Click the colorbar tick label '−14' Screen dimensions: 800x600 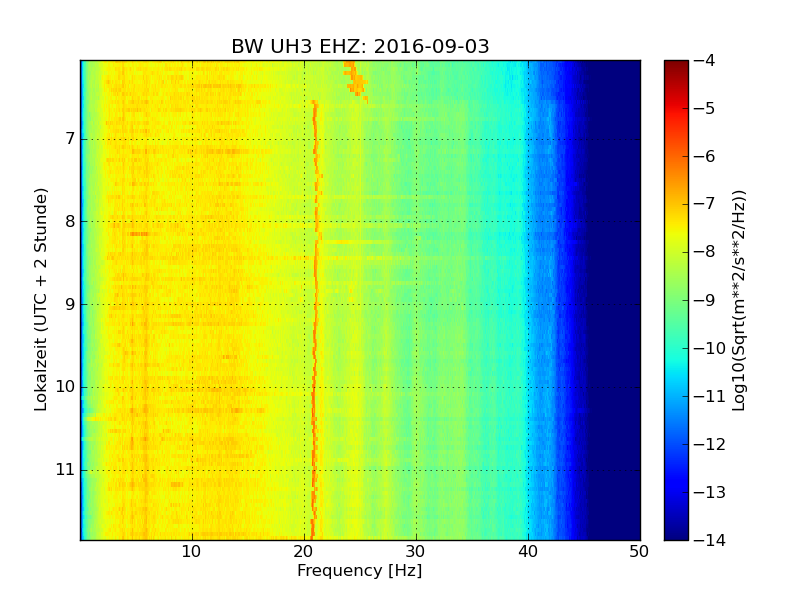click(710, 540)
